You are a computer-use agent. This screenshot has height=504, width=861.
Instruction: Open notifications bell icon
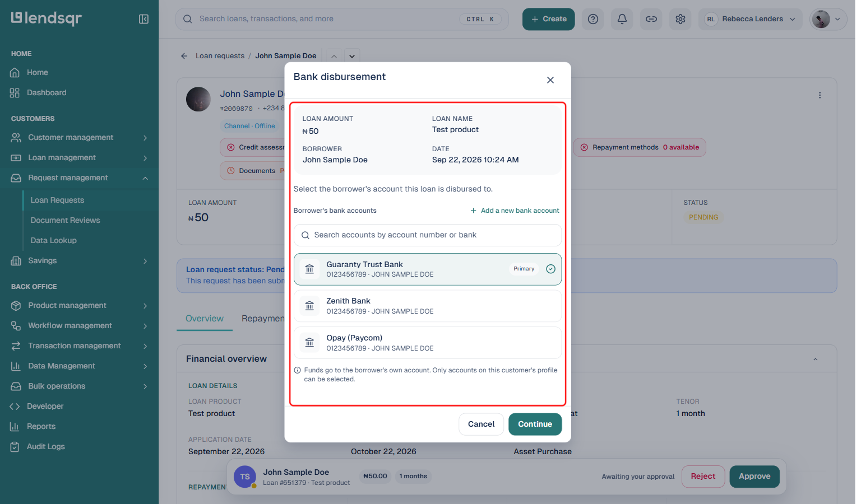point(622,19)
